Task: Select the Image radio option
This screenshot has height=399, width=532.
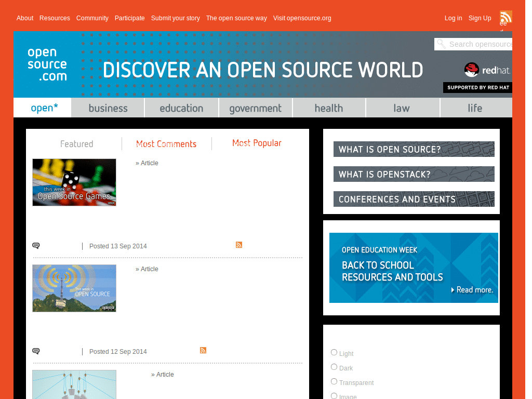Action: [334, 395]
